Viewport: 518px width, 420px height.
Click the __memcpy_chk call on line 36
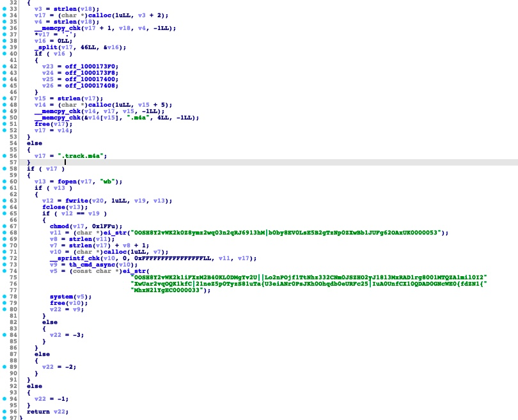point(58,28)
